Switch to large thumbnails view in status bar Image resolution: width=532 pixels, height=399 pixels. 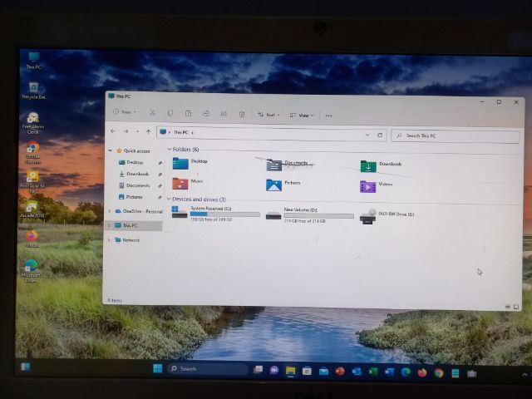(x=516, y=307)
